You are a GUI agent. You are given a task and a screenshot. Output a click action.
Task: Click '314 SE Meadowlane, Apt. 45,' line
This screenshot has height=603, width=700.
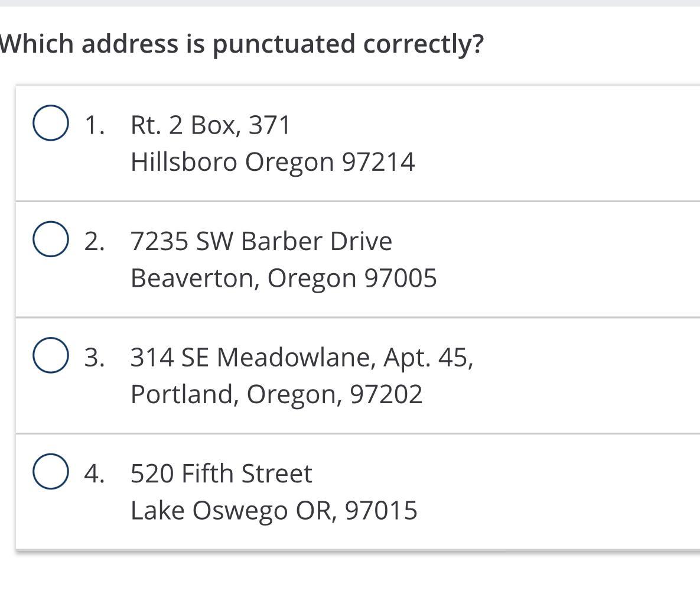click(x=301, y=357)
